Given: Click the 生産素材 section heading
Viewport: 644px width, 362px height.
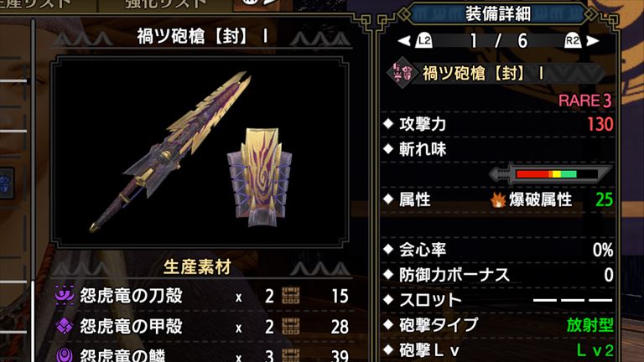Looking at the screenshot, I should coord(197,267).
